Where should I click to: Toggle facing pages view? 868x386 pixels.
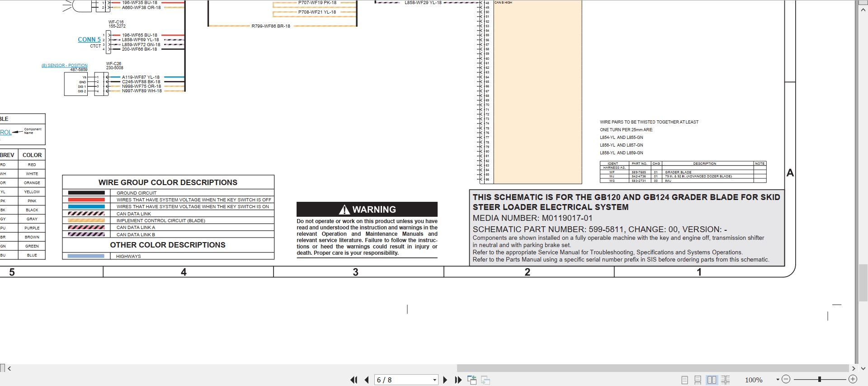[712, 380]
